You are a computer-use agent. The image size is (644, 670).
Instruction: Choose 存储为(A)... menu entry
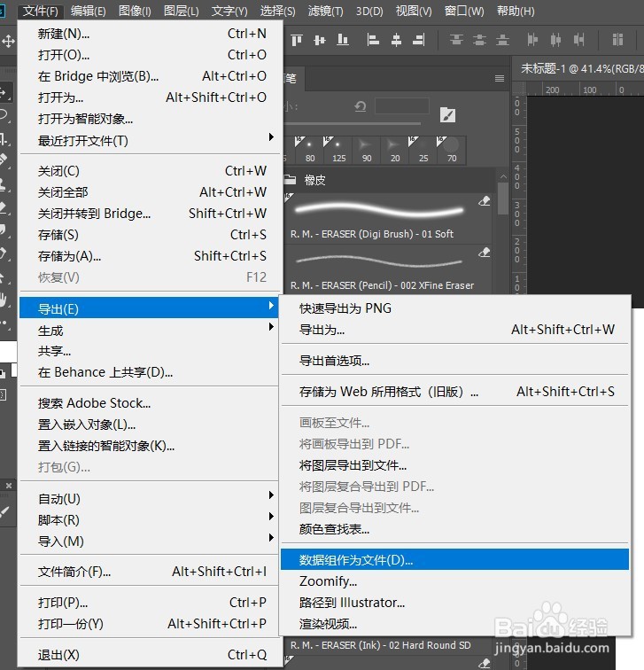click(x=151, y=256)
